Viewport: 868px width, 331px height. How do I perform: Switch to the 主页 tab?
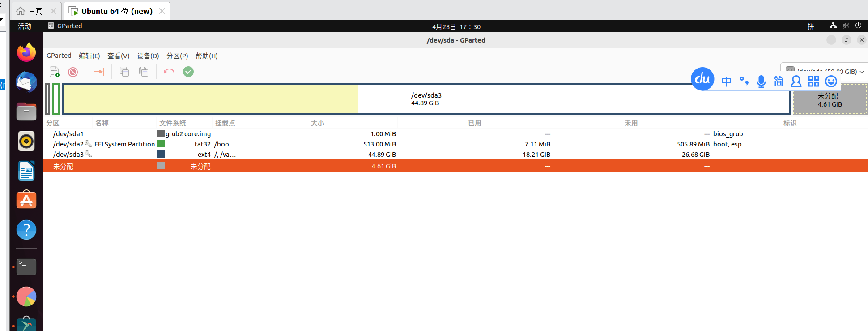[36, 11]
